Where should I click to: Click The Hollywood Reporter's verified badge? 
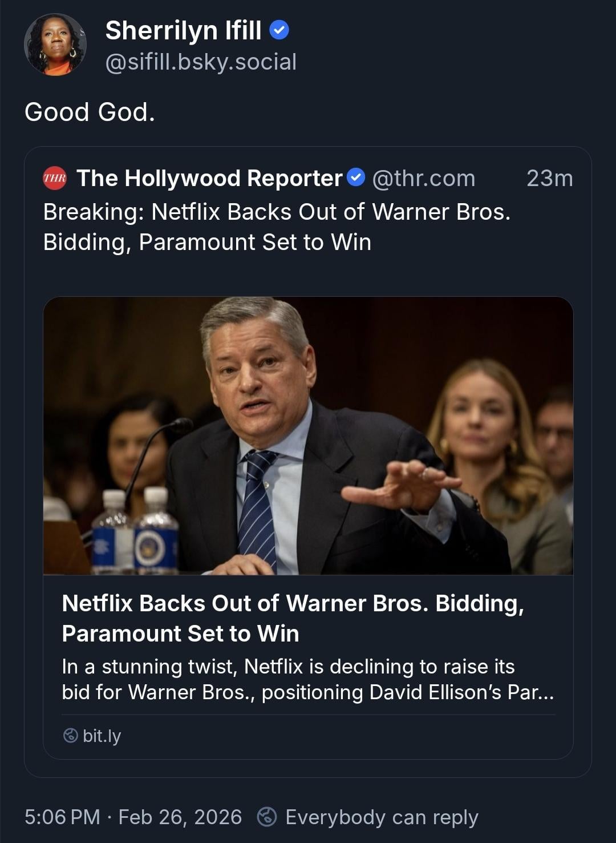click(356, 178)
